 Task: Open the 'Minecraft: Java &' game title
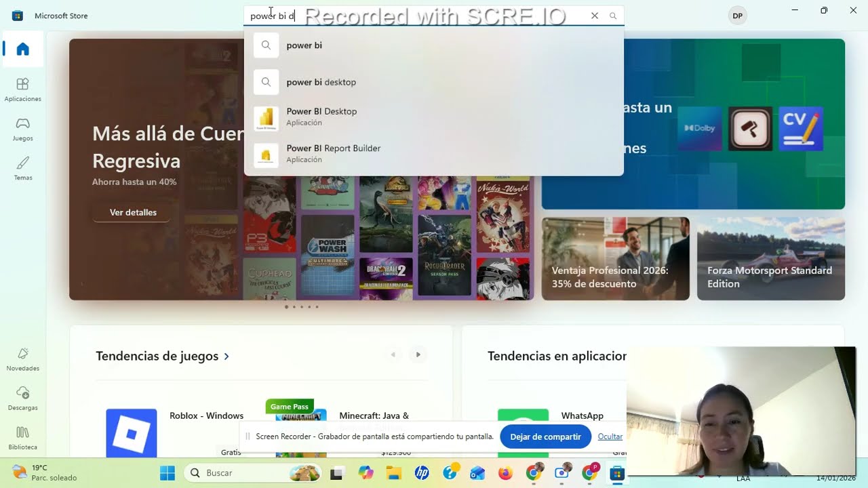[374, 415]
